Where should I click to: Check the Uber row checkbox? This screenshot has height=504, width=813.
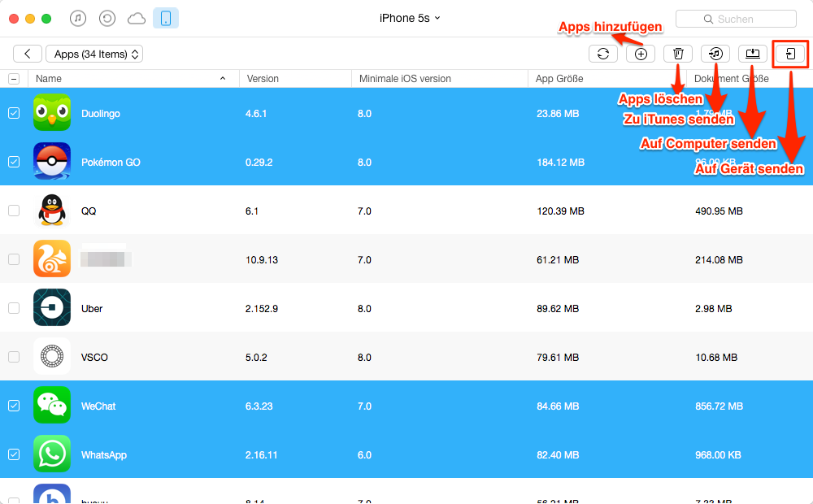14,308
